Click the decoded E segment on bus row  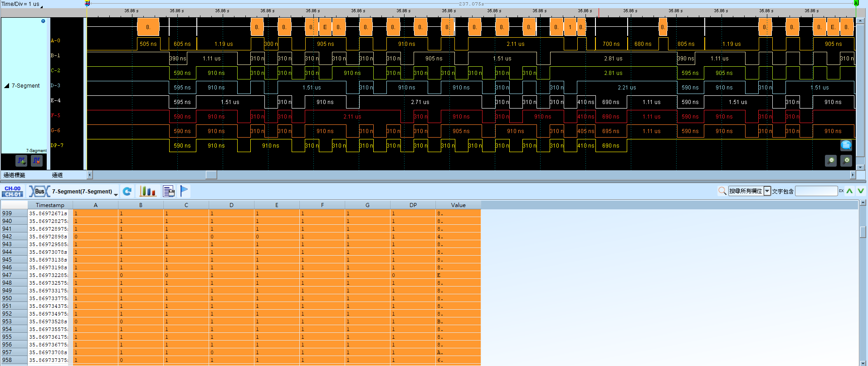325,27
